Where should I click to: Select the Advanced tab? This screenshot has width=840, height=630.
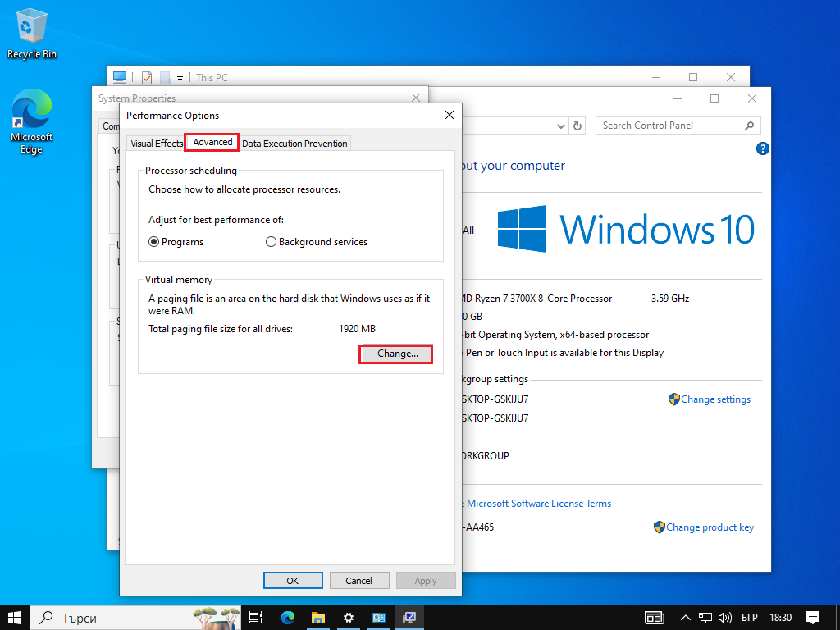point(212,142)
